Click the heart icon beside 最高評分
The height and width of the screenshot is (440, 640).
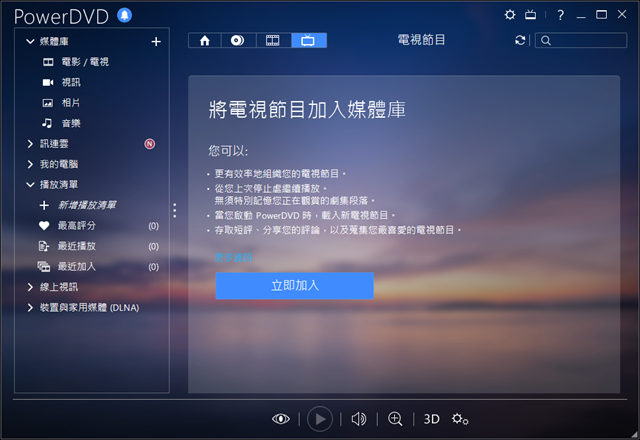pos(44,225)
